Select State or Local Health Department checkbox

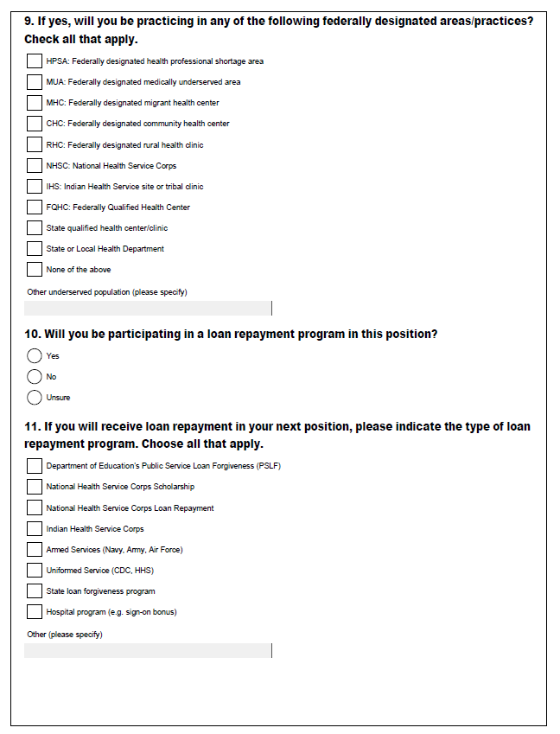pos(34,248)
